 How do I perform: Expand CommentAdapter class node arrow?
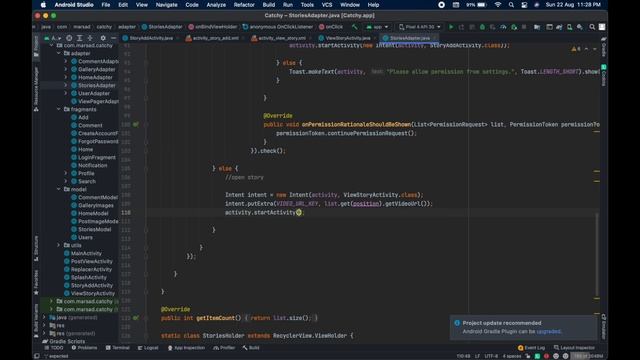(x=66, y=61)
